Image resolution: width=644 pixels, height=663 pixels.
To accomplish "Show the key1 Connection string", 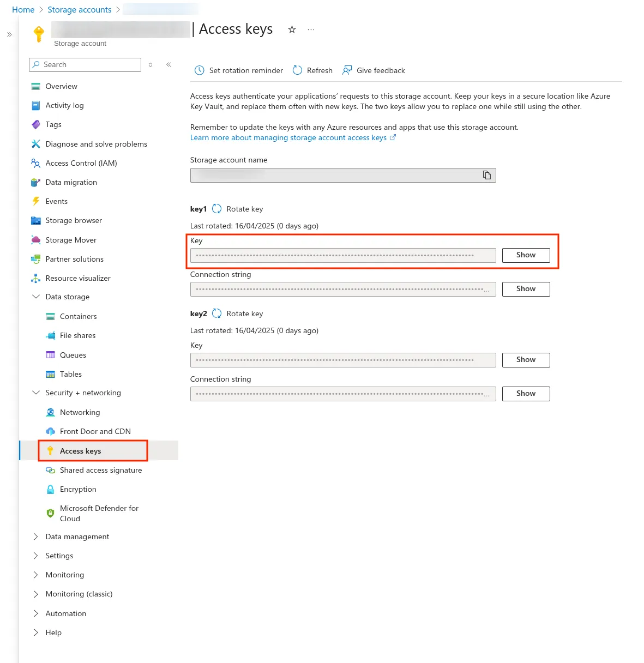I will [526, 289].
